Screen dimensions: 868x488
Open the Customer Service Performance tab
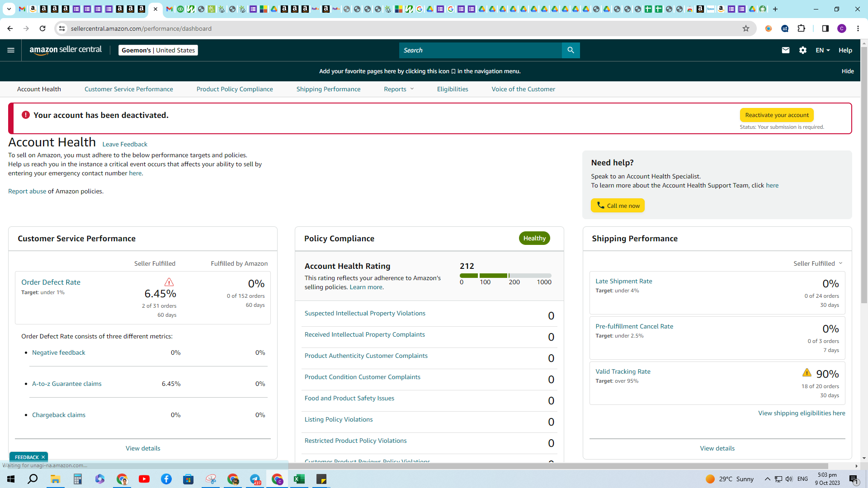click(x=129, y=89)
